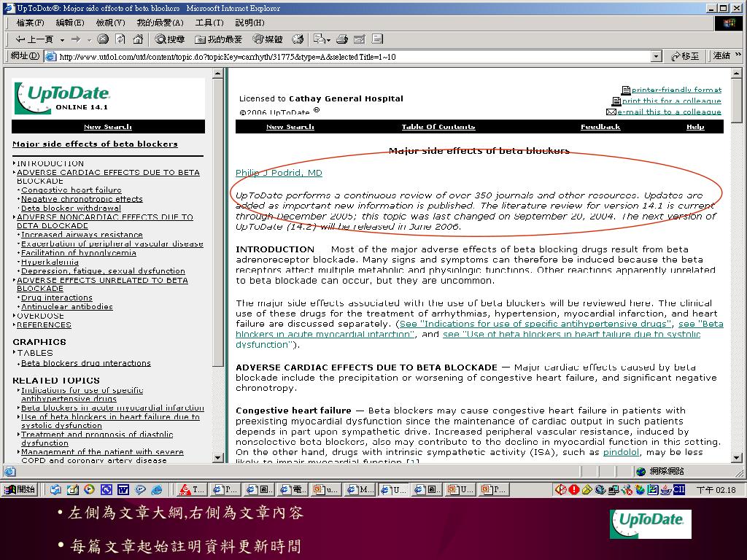Click the red exclamation tray icon
Screen dimensions: 747x560
click(x=574, y=489)
